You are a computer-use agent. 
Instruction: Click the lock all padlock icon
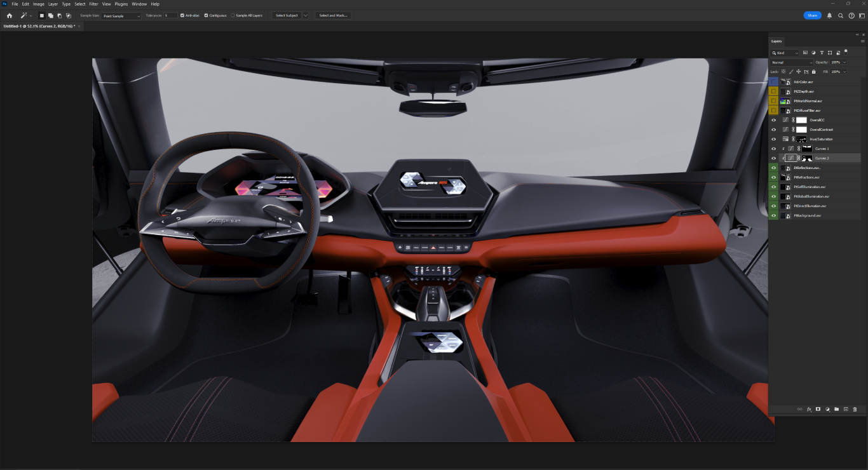814,72
